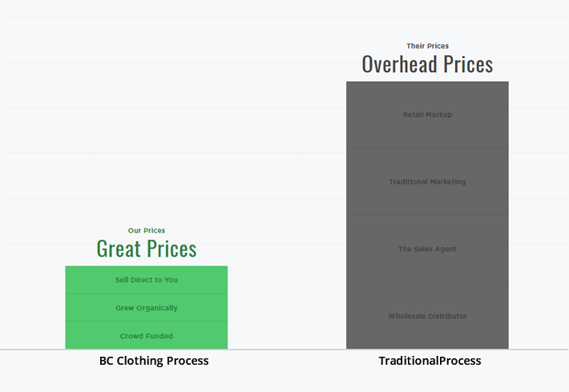Image resolution: width=569 pixels, height=392 pixels.
Task: Click the word "Overhead" in the heading
Action: [x=397, y=64]
